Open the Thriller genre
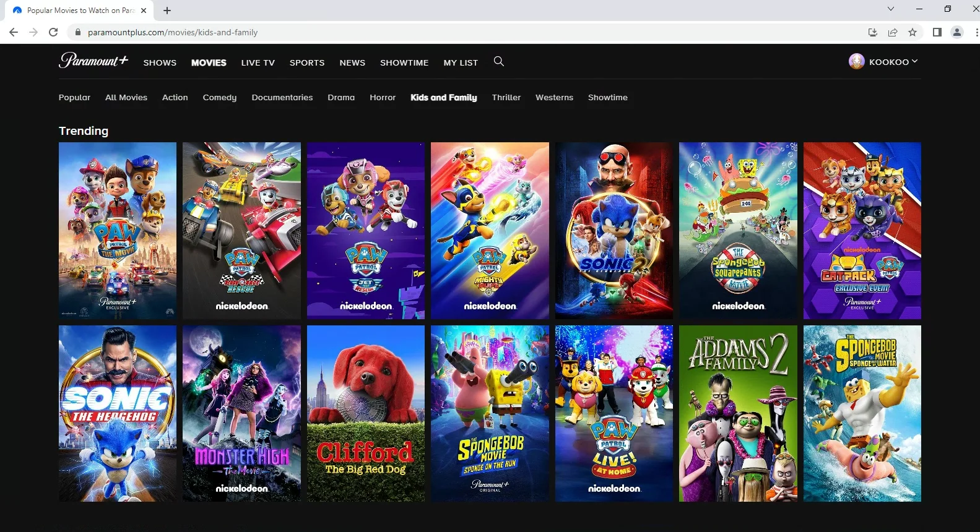 tap(506, 98)
